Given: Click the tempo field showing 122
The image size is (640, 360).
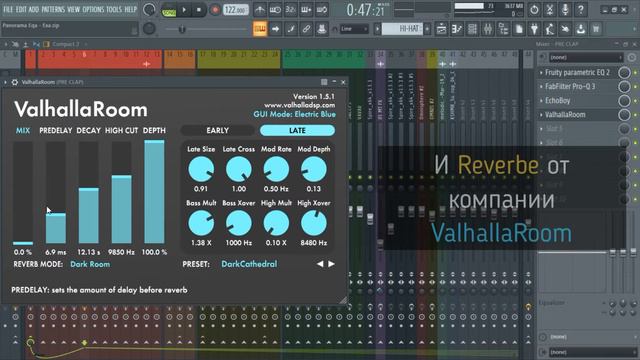Looking at the screenshot, I should (x=236, y=10).
